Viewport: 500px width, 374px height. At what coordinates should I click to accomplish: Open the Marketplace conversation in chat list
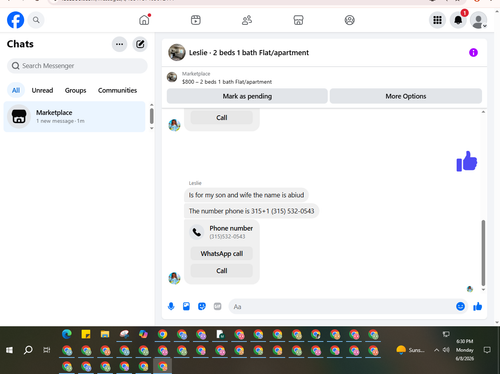(x=74, y=117)
